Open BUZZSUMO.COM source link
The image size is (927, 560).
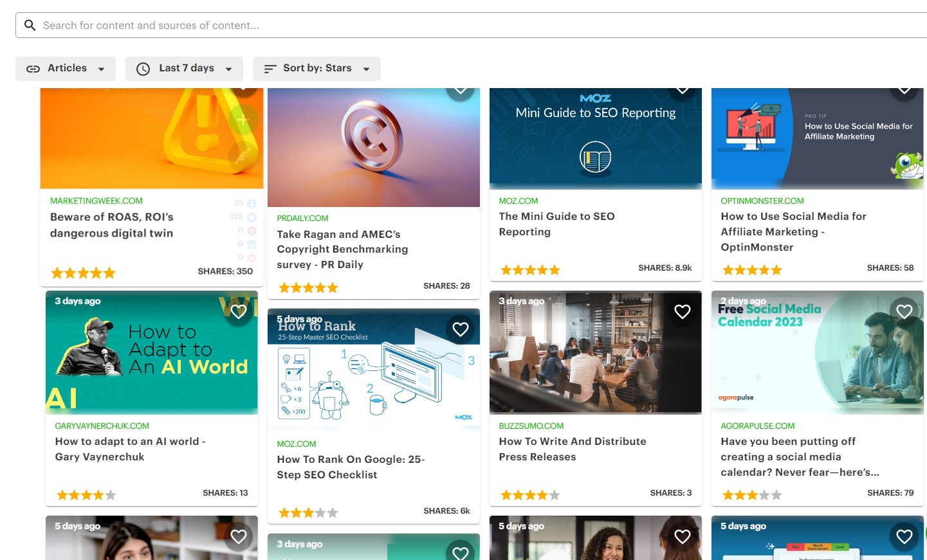point(531,426)
